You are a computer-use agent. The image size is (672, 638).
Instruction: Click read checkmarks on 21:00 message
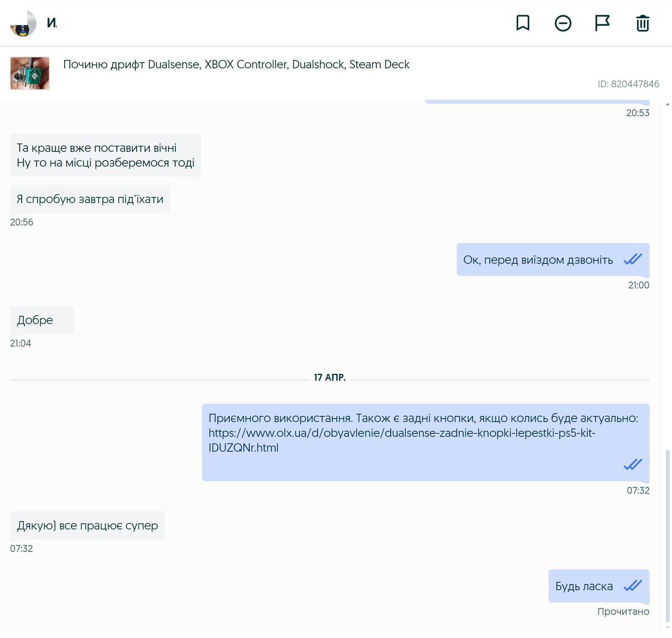633,259
